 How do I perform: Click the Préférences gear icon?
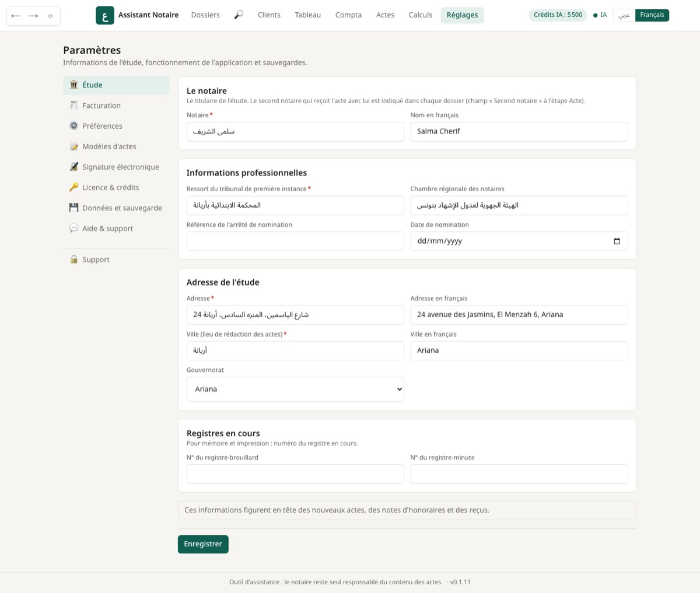click(73, 126)
